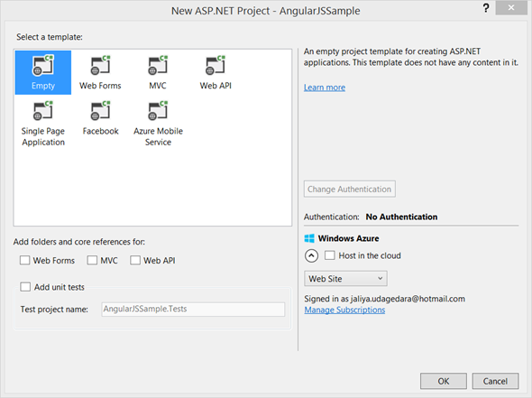Screen dimensions: 532x398
Task: Confirm with the OK button
Action: 444,381
